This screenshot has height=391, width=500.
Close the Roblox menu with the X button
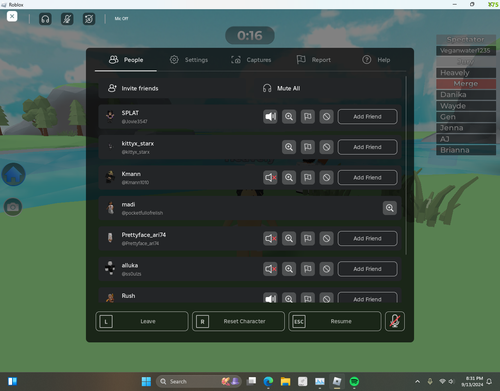point(12,16)
